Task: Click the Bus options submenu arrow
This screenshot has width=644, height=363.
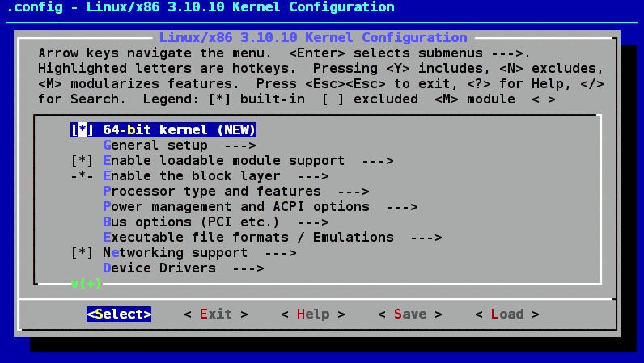Action: (x=313, y=222)
